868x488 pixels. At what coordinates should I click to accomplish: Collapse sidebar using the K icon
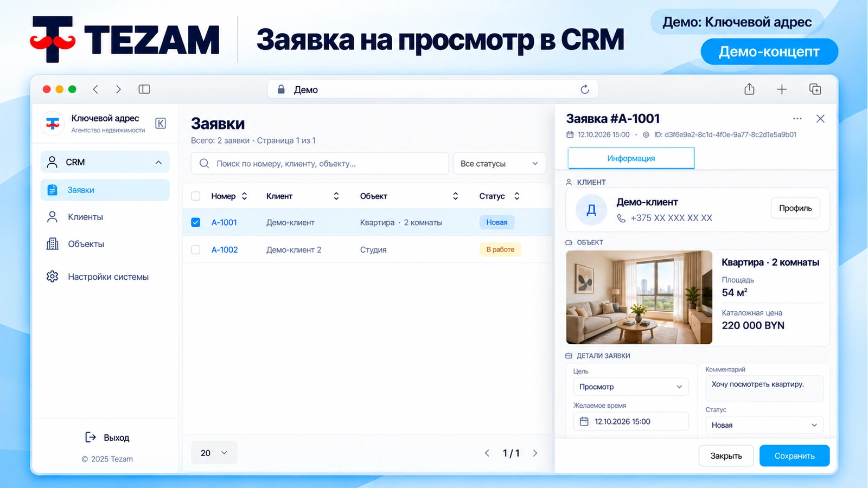point(161,124)
